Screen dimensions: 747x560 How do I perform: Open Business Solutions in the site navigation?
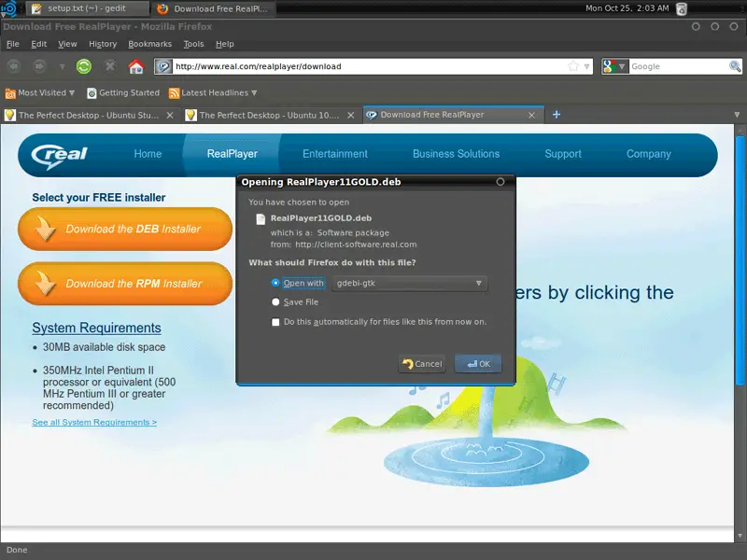point(456,154)
